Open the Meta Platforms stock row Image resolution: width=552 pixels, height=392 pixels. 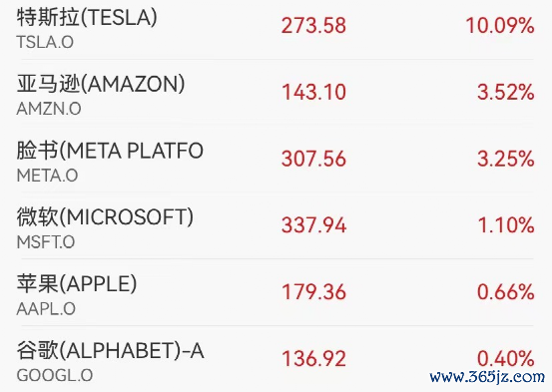(x=276, y=159)
